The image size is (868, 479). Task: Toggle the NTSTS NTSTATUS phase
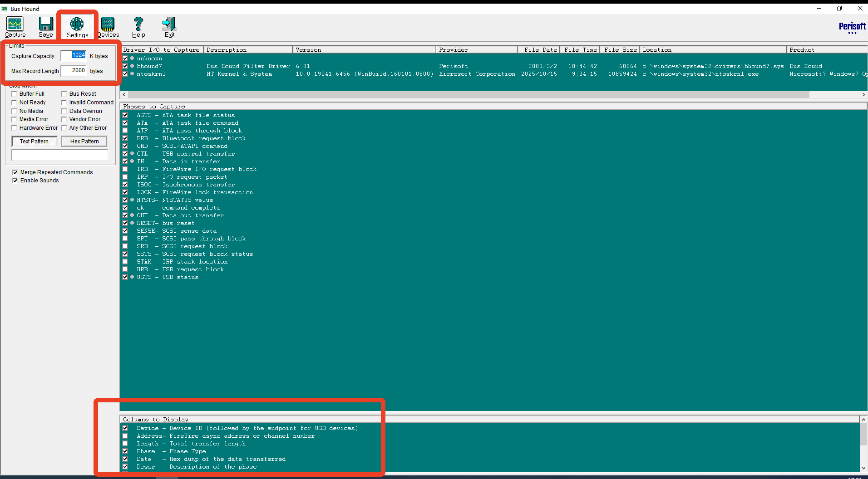click(x=125, y=200)
